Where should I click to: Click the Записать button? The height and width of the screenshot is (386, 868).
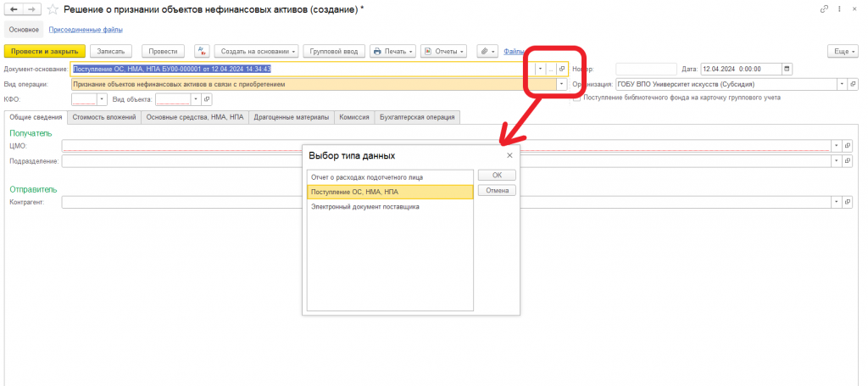tap(111, 51)
